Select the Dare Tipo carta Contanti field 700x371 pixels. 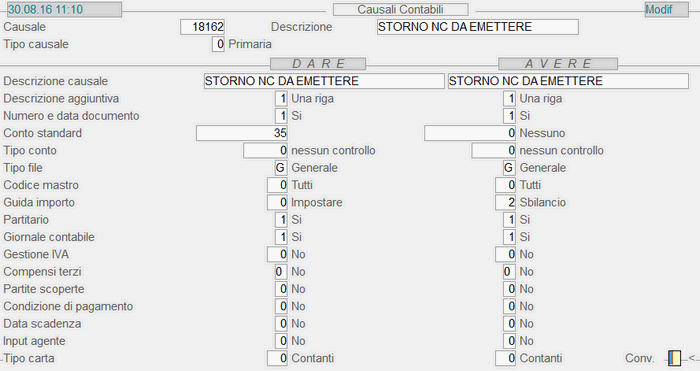coord(277,358)
